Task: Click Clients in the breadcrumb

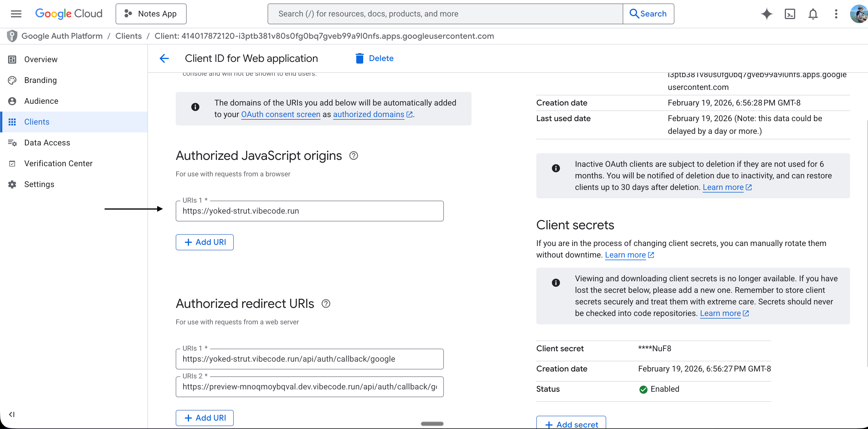Action: (128, 36)
